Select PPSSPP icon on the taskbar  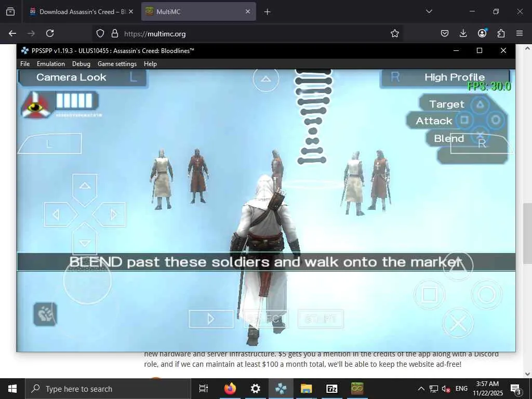[281, 389]
